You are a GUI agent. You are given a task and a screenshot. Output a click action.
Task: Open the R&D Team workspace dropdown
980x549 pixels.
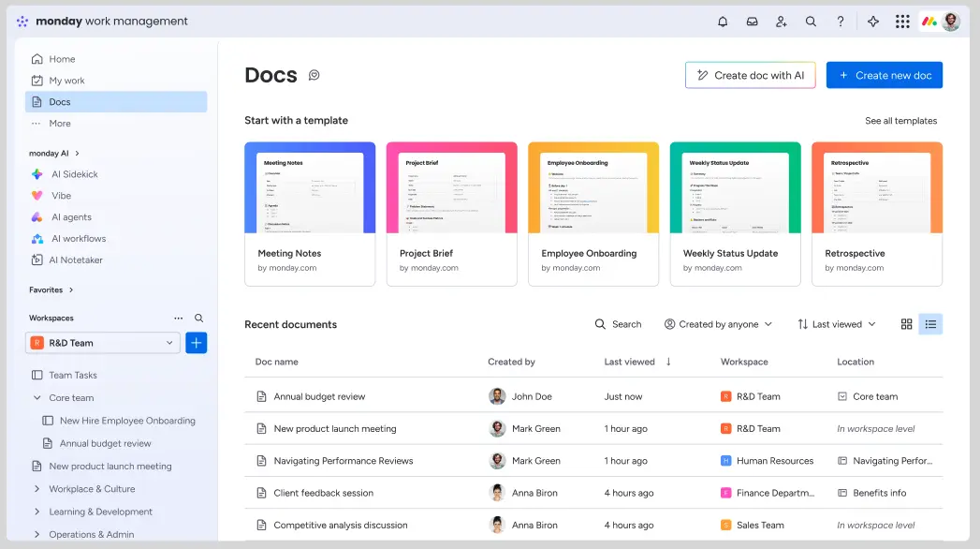(103, 343)
